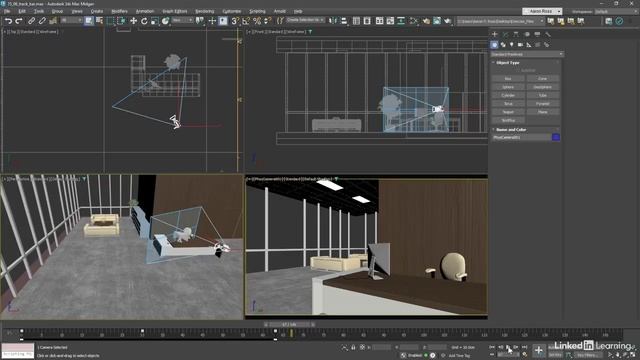The height and width of the screenshot is (360, 640).
Task: Choose the Select and Scale tool
Action: click(155, 21)
